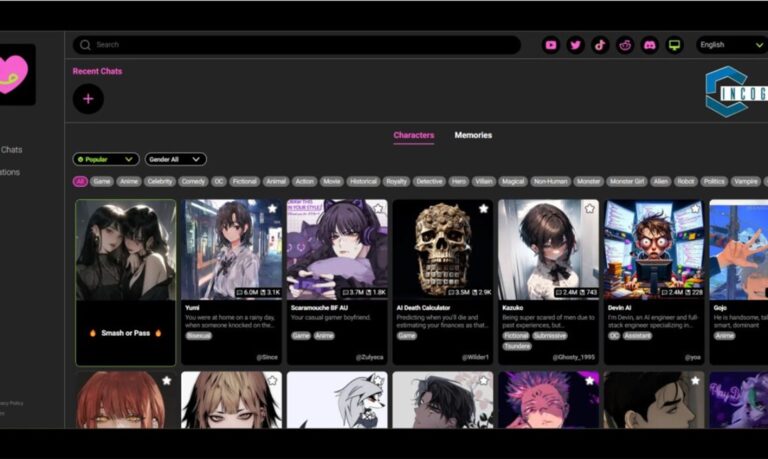Screen dimensions: 768x459
Task: Open the Gojo character card
Action: pos(739,282)
